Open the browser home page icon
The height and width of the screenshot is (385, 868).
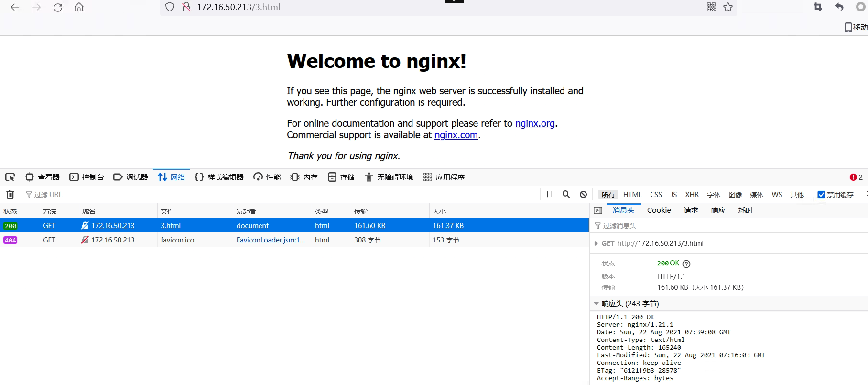coord(79,7)
